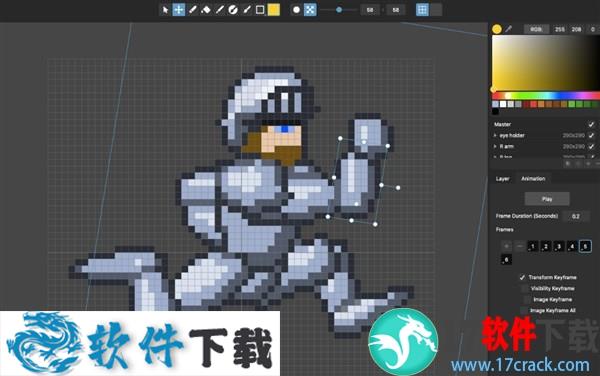600x376 pixels.
Task: Edit the Frame Duration value 0.2
Action: tap(576, 216)
